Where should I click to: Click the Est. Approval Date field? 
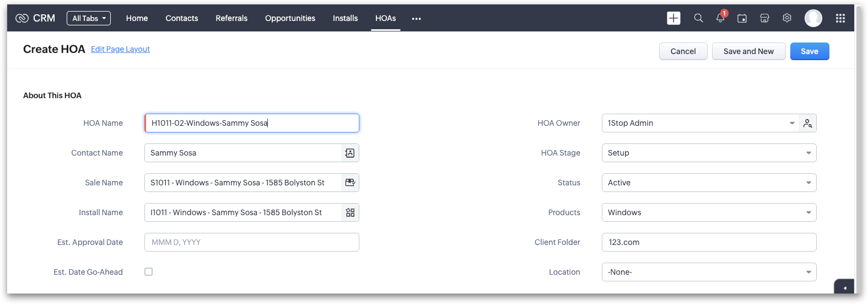[251, 242]
